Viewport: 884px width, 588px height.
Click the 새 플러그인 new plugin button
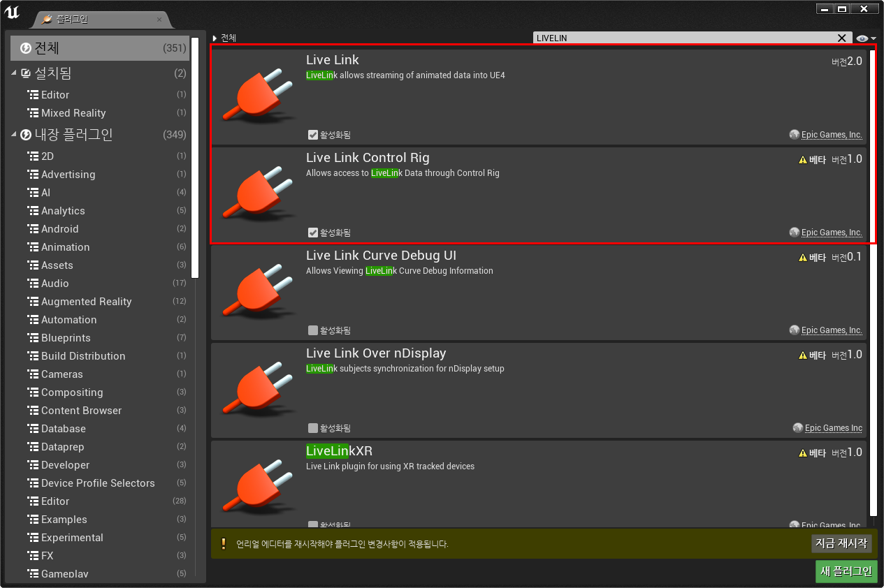click(x=846, y=571)
